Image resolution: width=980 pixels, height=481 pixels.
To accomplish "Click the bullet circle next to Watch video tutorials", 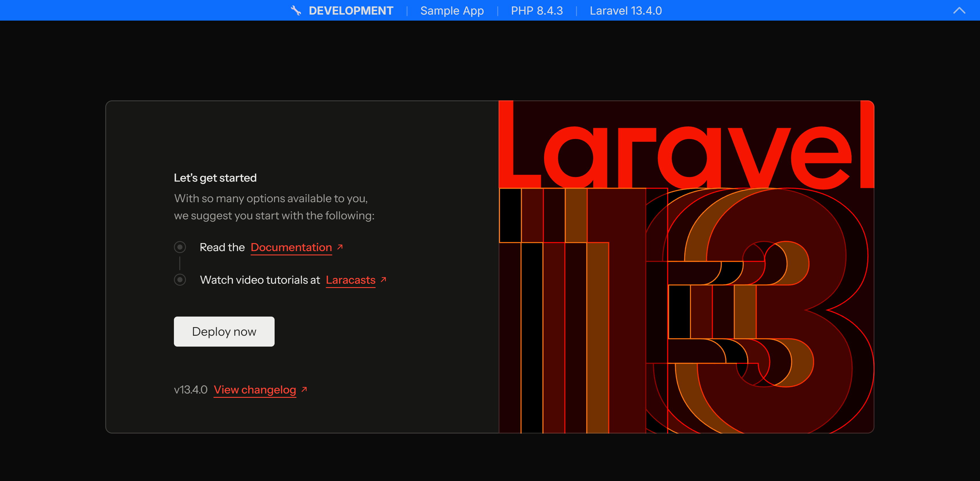I will click(180, 280).
